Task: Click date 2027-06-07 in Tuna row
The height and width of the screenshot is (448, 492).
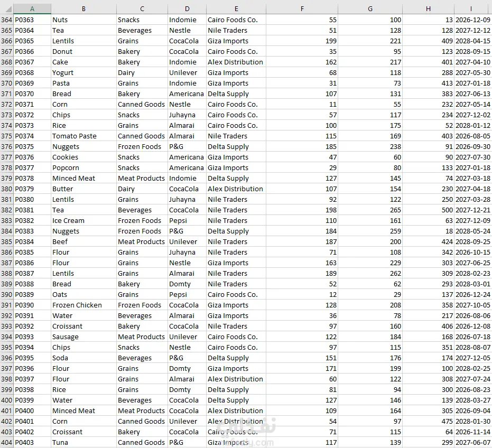Action: pyautogui.click(x=473, y=442)
